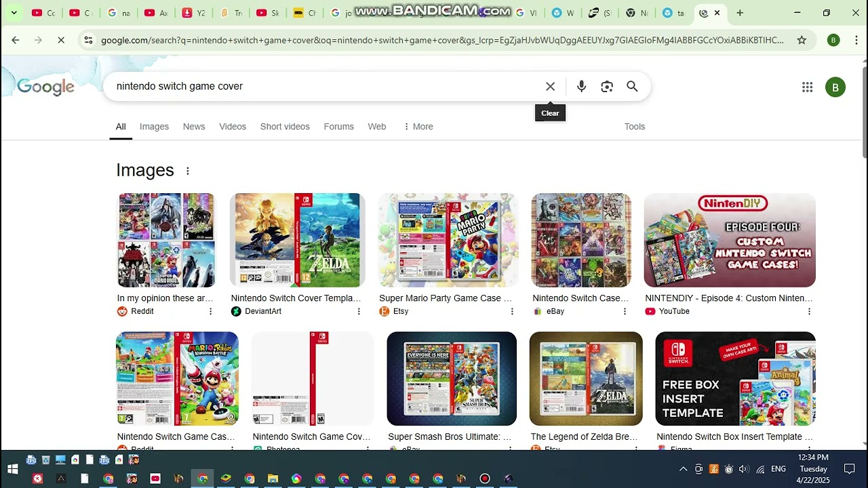Open the 'In my opinion these ar...' link

(165, 298)
